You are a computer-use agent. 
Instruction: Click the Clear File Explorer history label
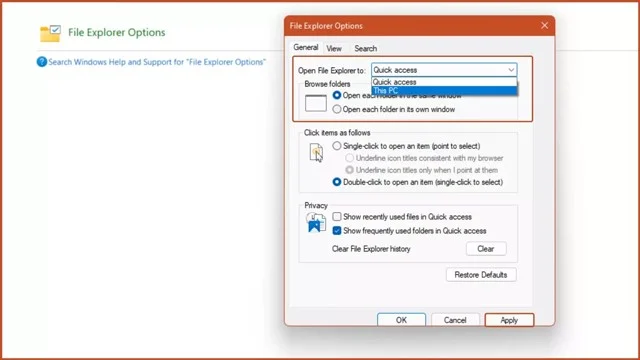tap(371, 249)
